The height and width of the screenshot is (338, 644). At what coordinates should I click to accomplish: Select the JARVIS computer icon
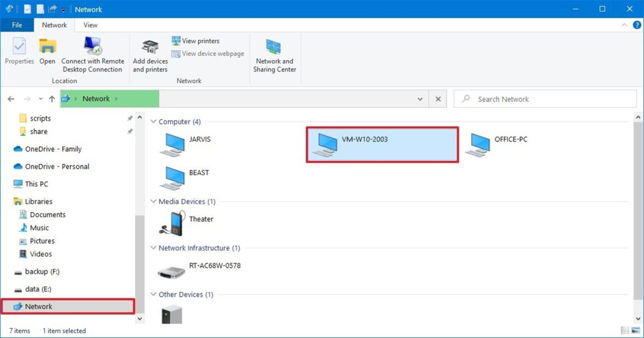pos(172,145)
